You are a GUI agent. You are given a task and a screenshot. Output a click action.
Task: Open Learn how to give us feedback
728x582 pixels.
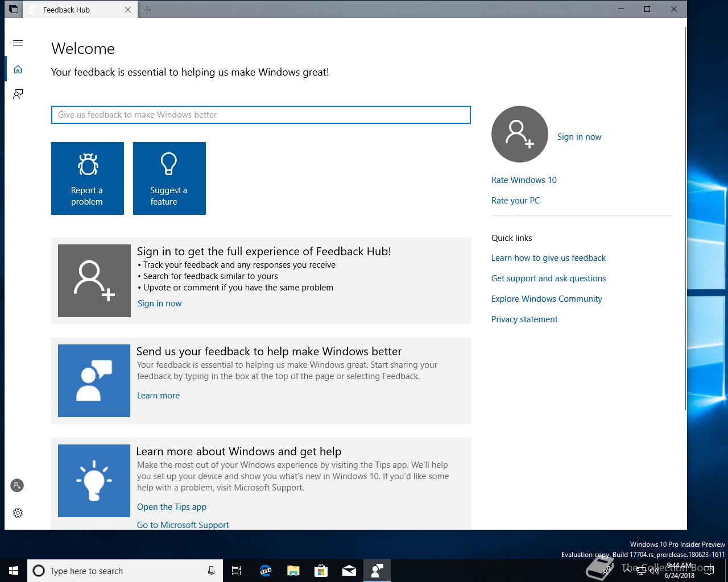[548, 258]
